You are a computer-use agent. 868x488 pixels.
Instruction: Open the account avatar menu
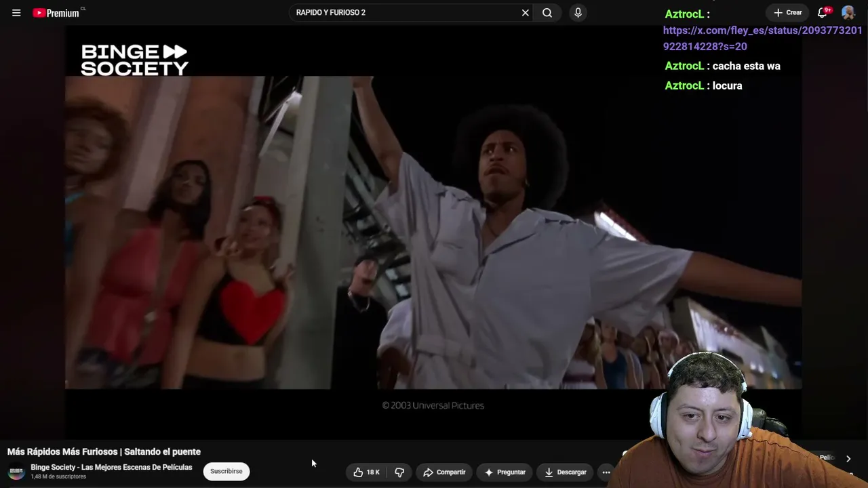click(848, 13)
